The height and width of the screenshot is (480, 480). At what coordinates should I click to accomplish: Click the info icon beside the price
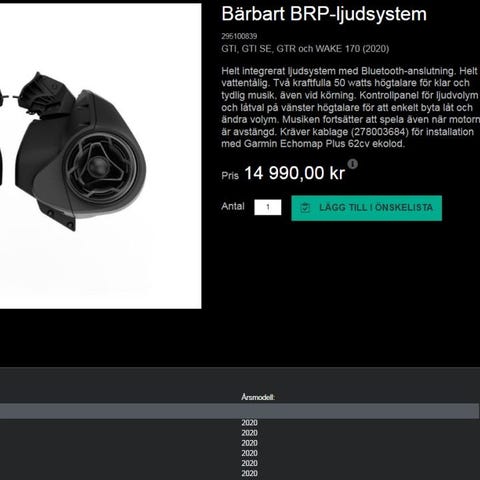352,164
